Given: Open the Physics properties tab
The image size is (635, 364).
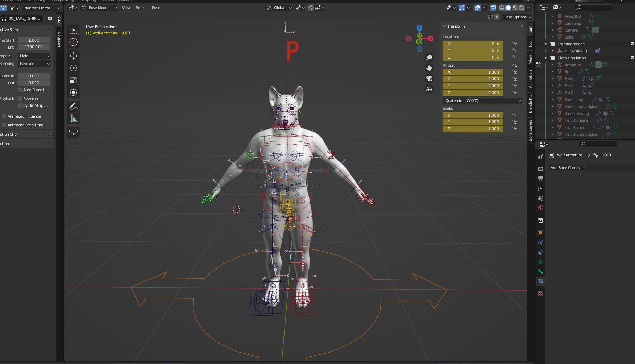Looking at the screenshot, I should click(x=540, y=243).
